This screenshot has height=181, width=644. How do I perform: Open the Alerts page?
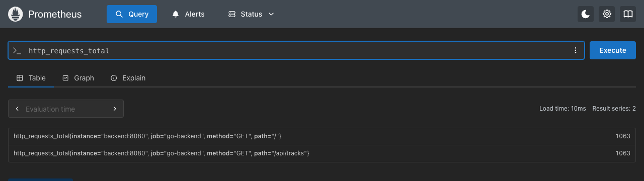(189, 14)
